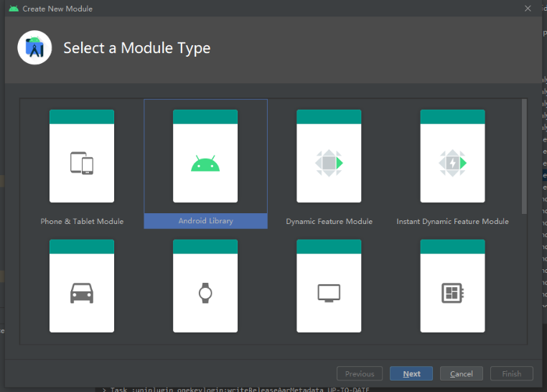Viewport: 547px width, 392px height.
Task: Close the Create New Module dialog
Action: click(528, 9)
